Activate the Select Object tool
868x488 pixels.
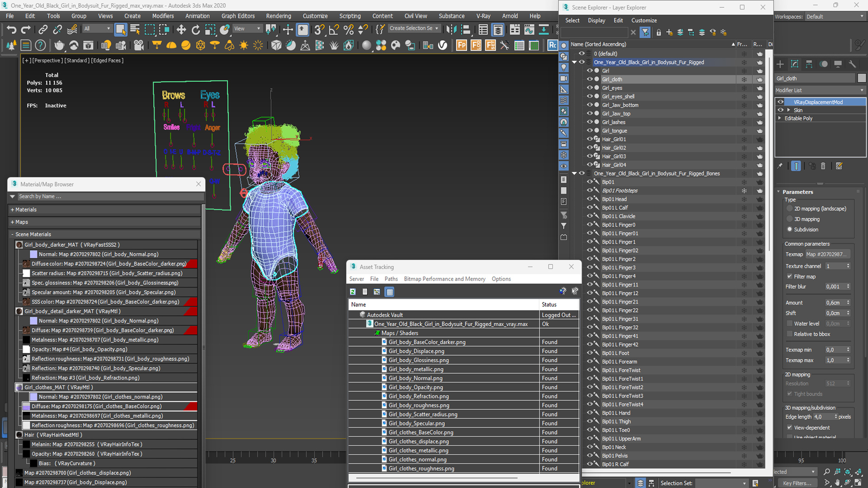point(120,30)
